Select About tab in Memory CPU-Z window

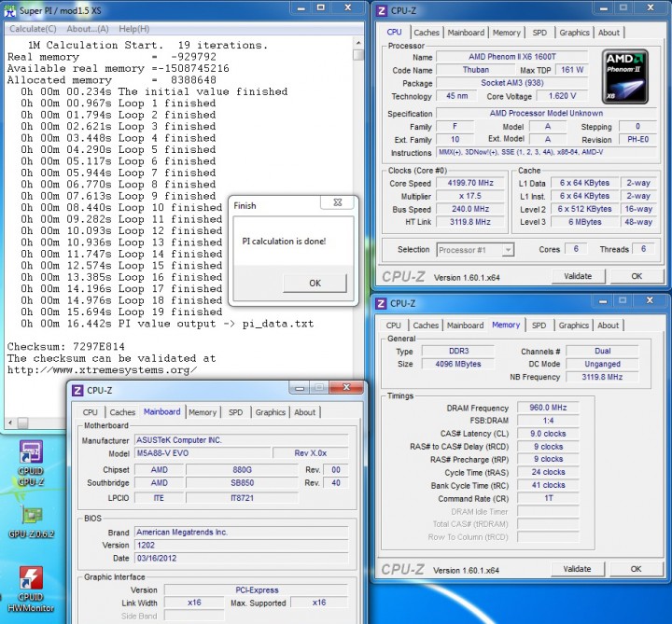[608, 326]
